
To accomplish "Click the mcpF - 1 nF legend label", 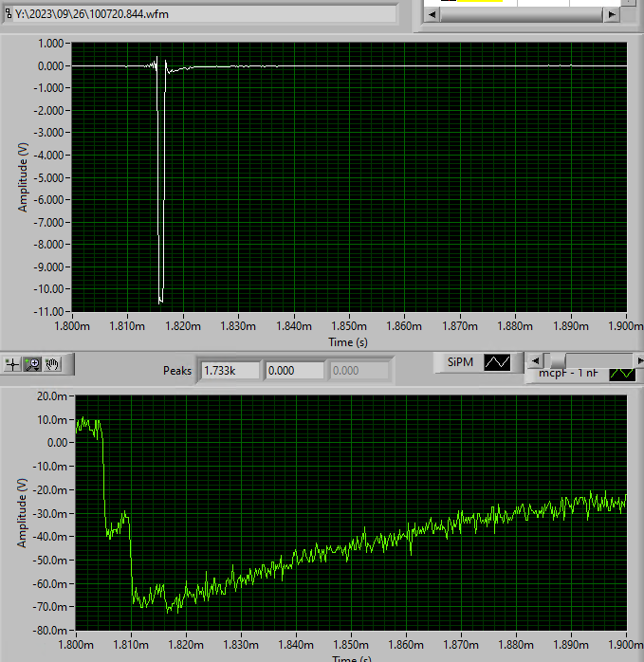I will click(568, 373).
